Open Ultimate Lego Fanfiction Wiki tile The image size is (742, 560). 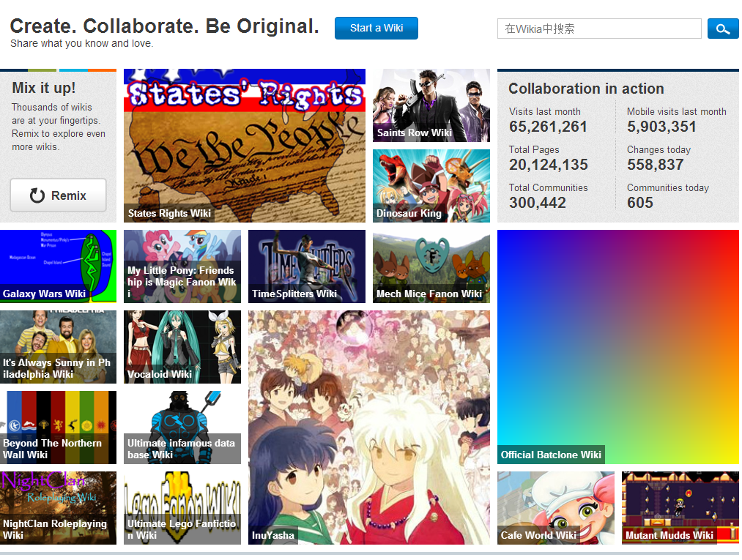pyautogui.click(x=182, y=507)
